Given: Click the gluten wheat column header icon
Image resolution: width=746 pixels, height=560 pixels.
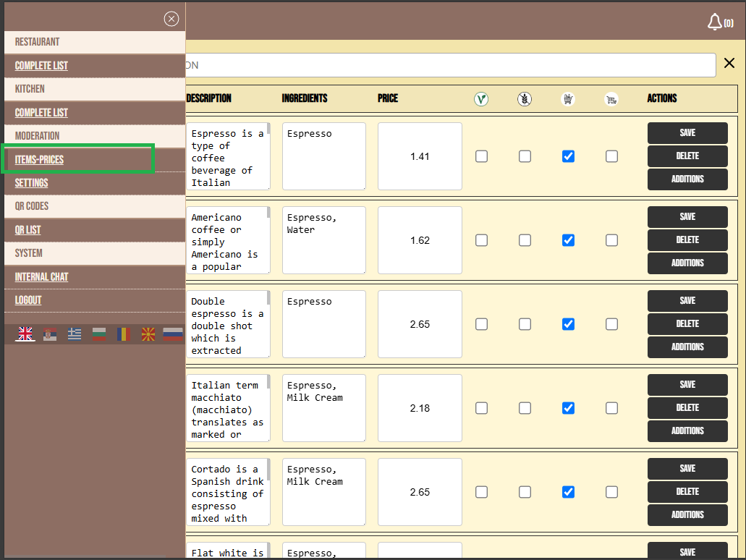Looking at the screenshot, I should (525, 99).
